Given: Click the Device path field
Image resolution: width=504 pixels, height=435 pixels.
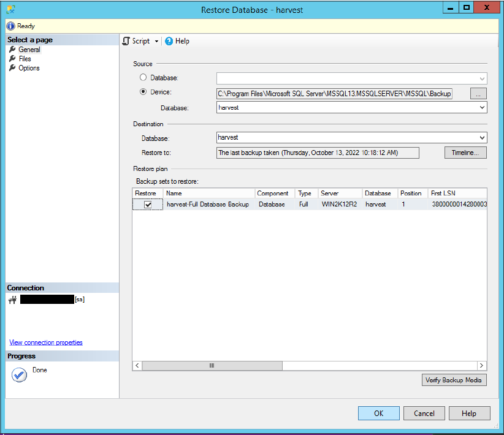Looking at the screenshot, I should pos(334,94).
